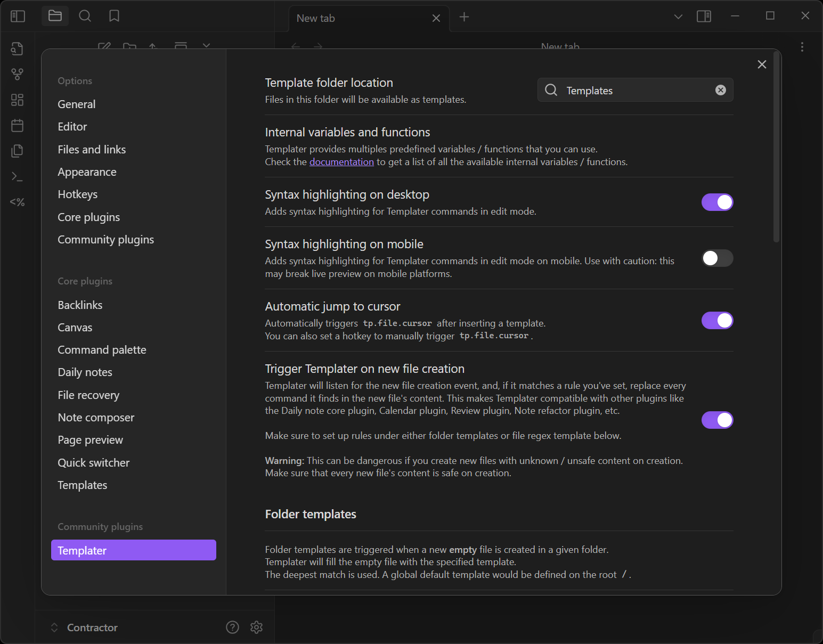The width and height of the screenshot is (823, 644).
Task: Click the template folder location field
Action: [x=635, y=90]
